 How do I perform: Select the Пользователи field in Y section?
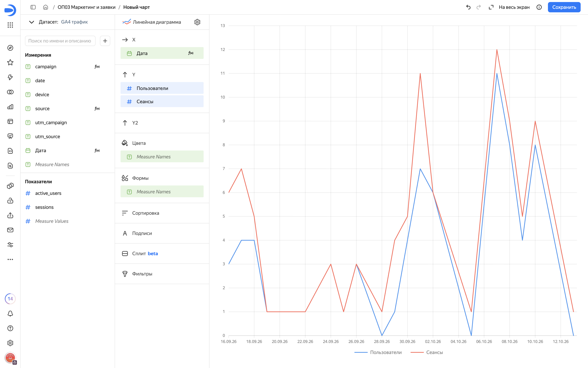[162, 88]
